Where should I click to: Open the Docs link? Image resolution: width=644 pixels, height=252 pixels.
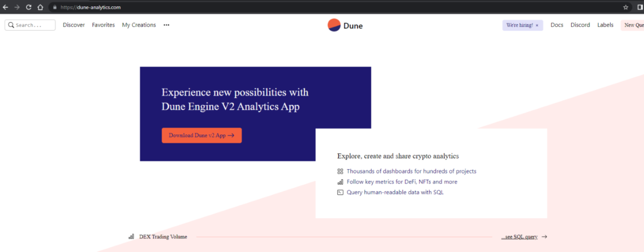tap(557, 25)
